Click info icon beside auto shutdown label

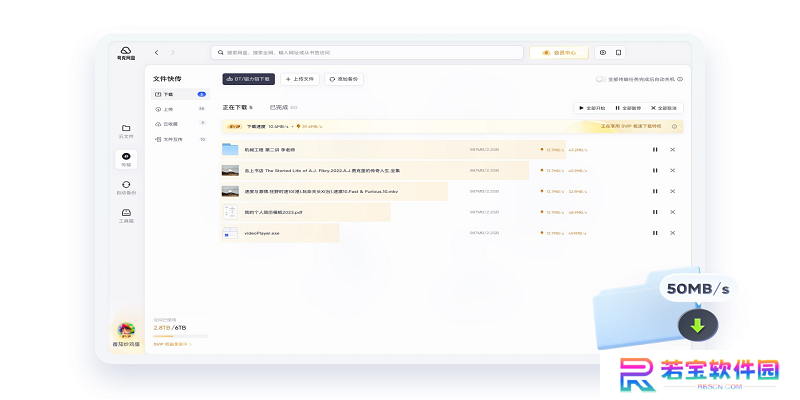pyautogui.click(x=680, y=80)
